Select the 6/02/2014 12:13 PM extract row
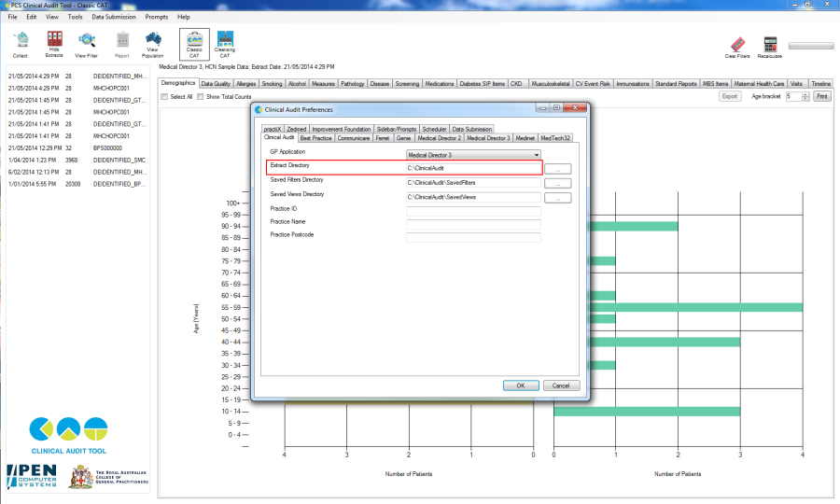The width and height of the screenshot is (840, 504). point(77,172)
